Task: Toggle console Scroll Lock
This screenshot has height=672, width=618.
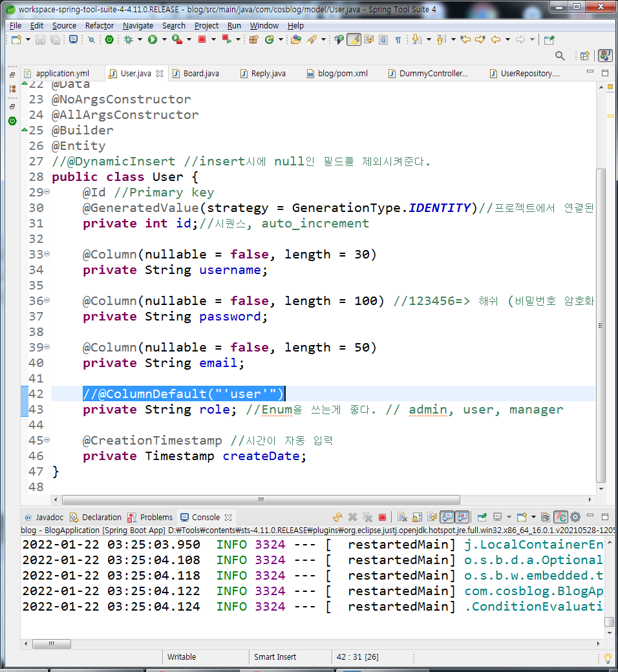Action: click(x=418, y=518)
